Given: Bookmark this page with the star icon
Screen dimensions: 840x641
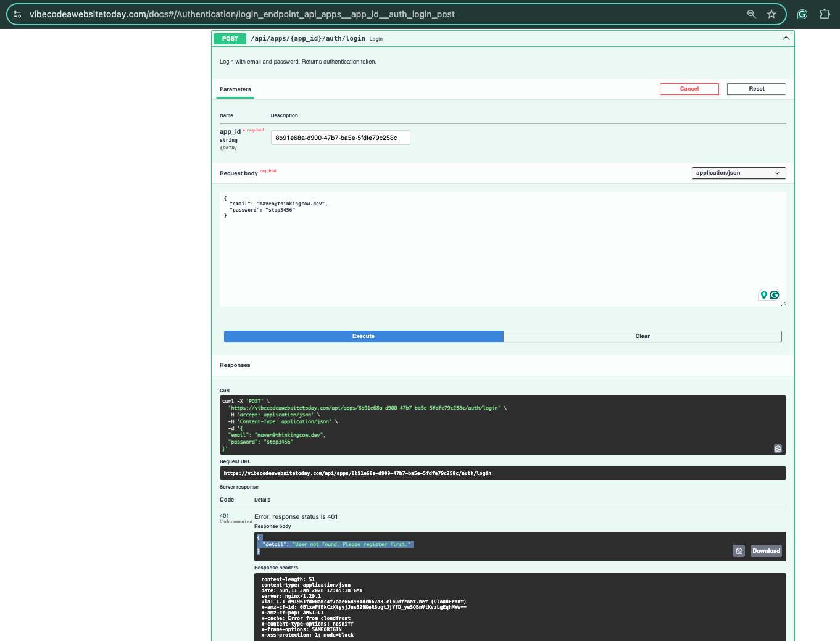Looking at the screenshot, I should point(771,14).
